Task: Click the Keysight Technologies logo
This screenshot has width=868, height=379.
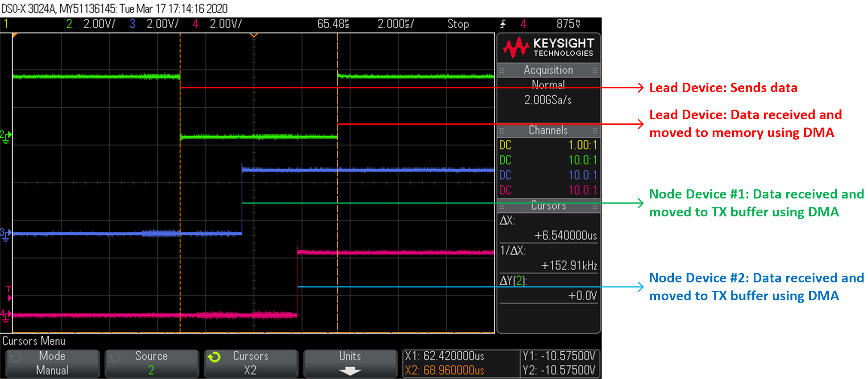Action: coord(548,47)
